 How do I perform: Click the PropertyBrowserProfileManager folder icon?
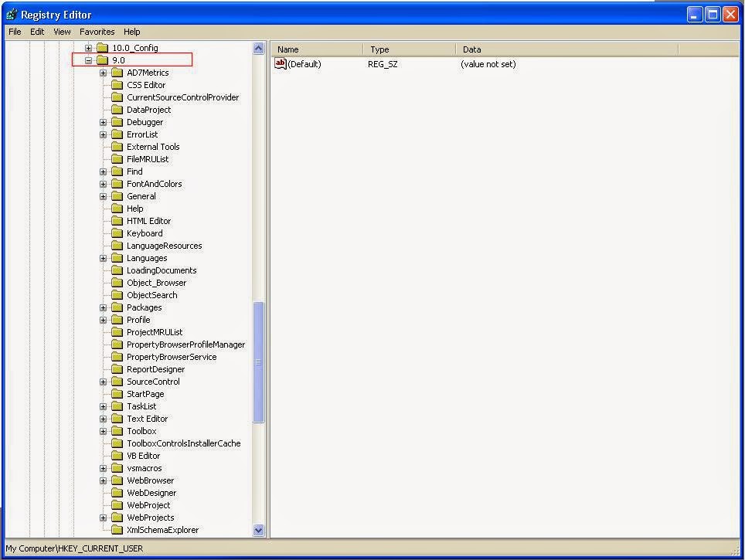tap(117, 344)
